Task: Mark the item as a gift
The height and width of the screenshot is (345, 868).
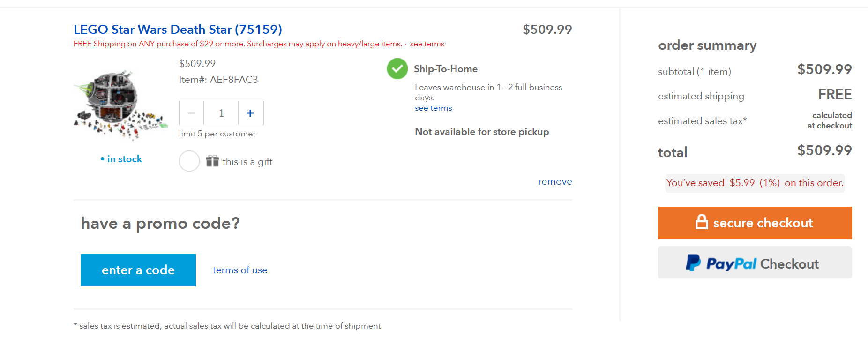Action: 189,161
